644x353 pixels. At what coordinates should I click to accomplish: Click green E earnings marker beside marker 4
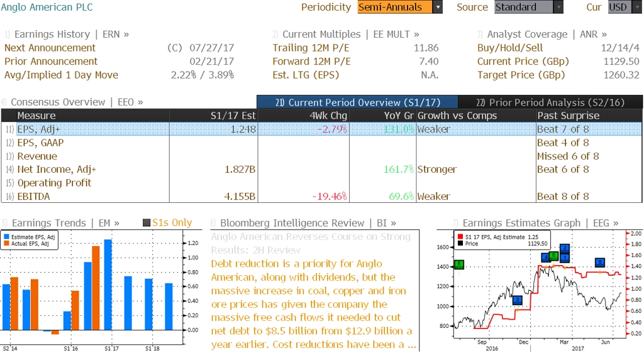pos(553,256)
